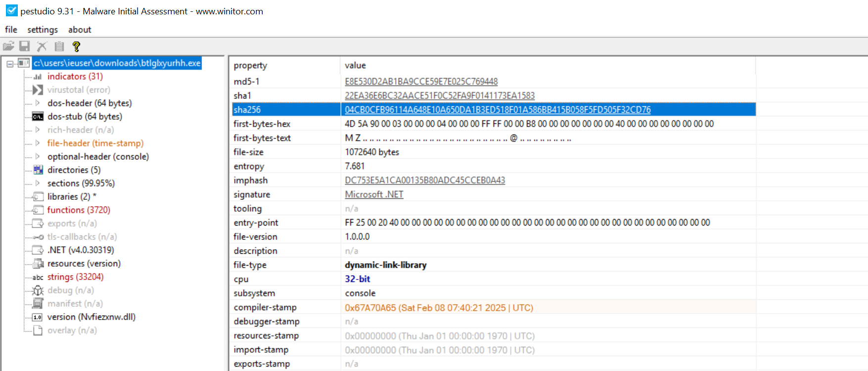868x371 pixels.
Task: Click the libraries node icon
Action: [38, 197]
